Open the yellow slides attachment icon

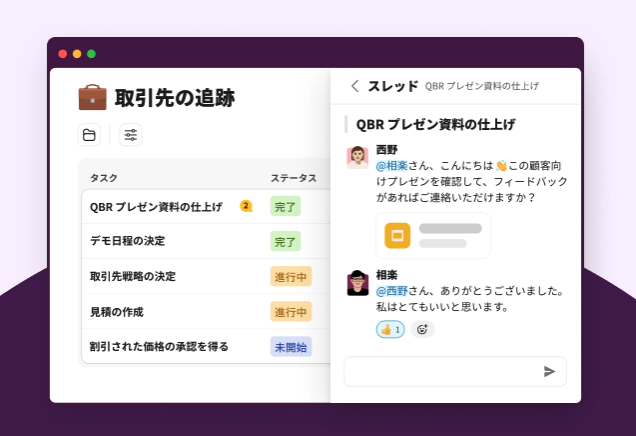pyautogui.click(x=398, y=235)
